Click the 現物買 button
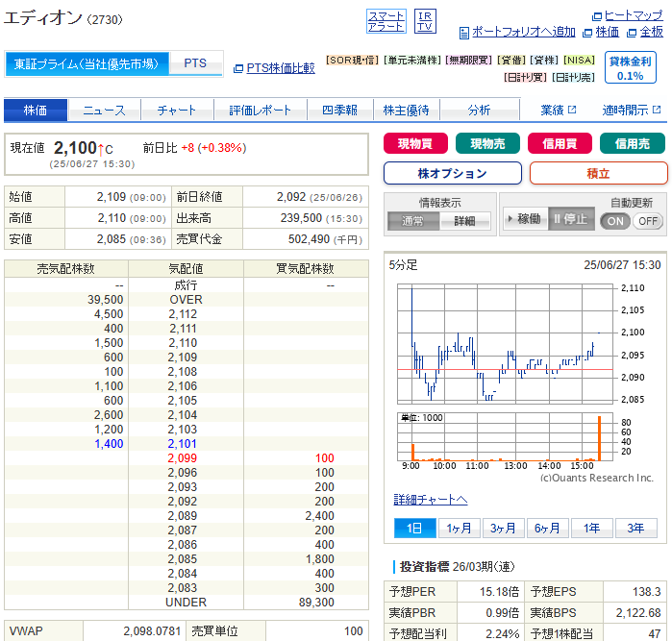This screenshot has width=672, height=641. pos(415,143)
